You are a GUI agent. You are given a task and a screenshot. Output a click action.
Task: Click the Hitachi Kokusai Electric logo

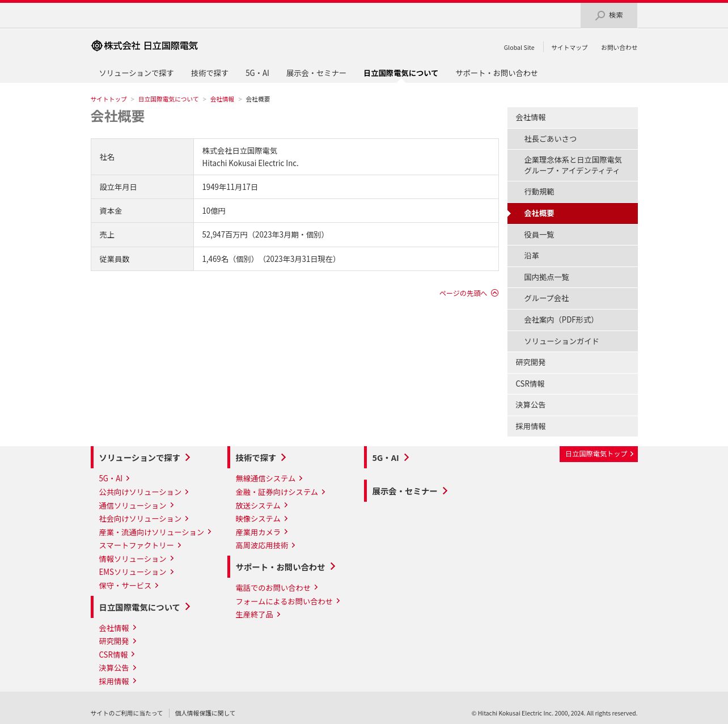click(145, 45)
